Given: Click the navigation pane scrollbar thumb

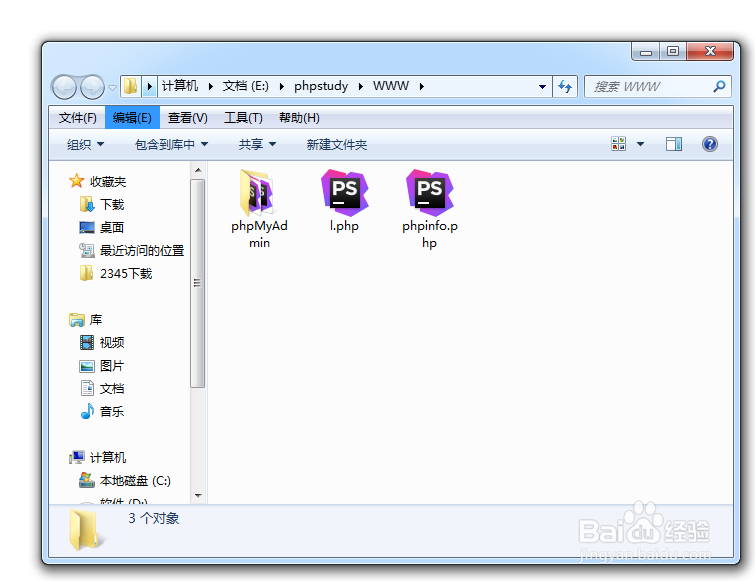Looking at the screenshot, I should pos(197,283).
